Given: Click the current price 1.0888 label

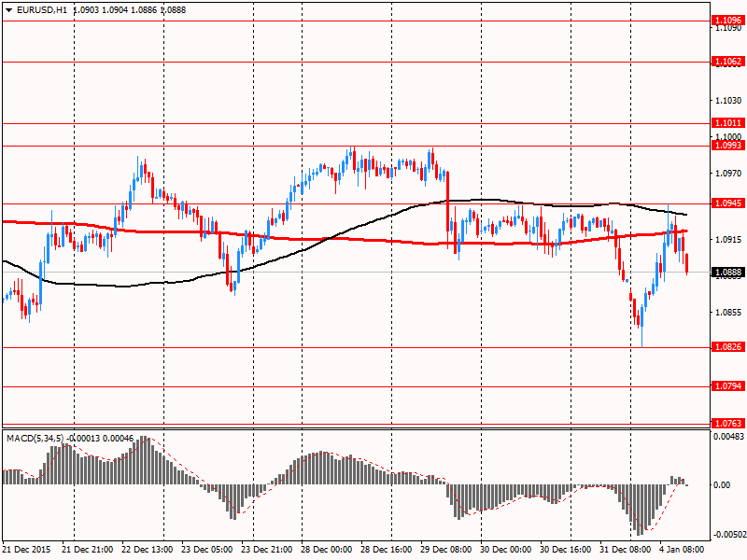Looking at the screenshot, I should pyautogui.click(x=726, y=273).
